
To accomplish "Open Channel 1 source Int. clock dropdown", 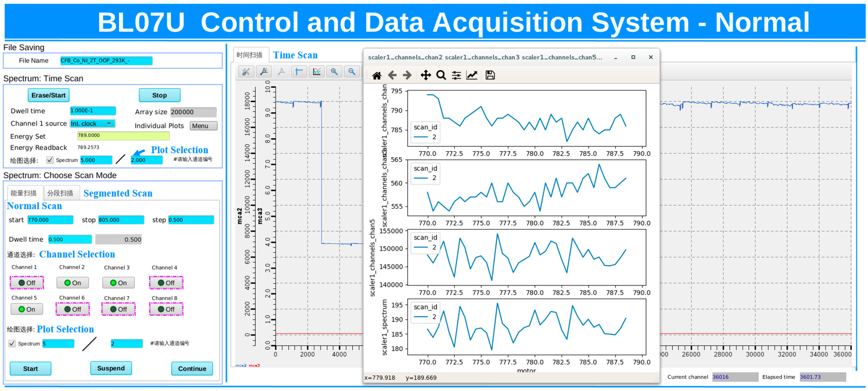I will pos(92,124).
